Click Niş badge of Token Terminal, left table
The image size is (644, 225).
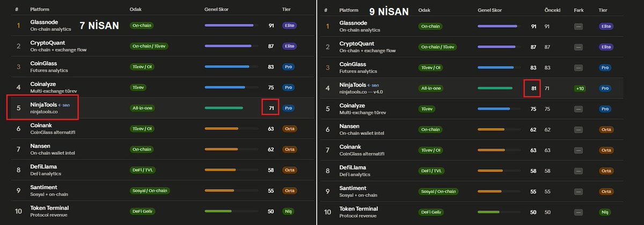coord(288,212)
